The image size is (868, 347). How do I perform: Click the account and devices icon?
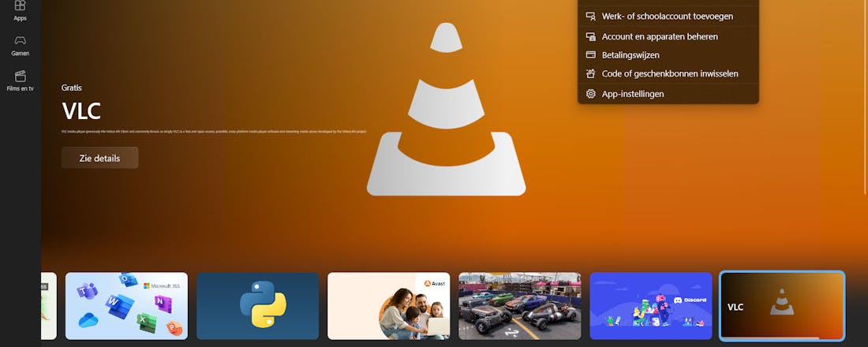[591, 36]
